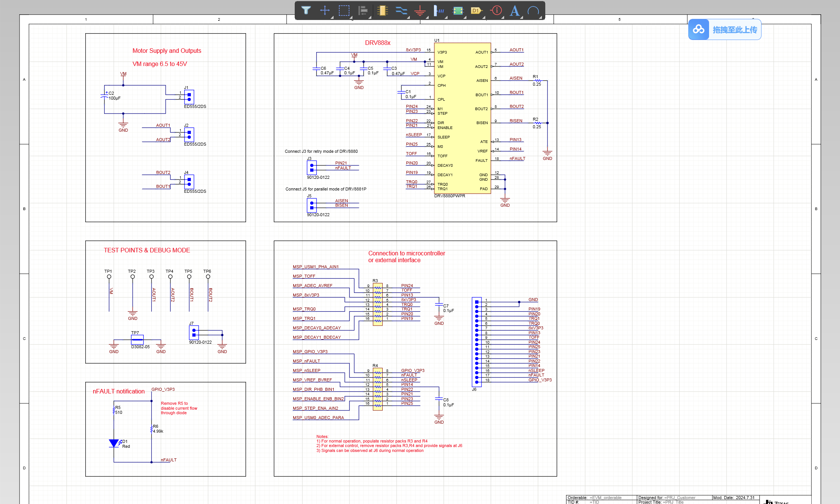Select the U1 DRV8880PWPR chip body
840x504 pixels.
pyautogui.click(x=463, y=118)
